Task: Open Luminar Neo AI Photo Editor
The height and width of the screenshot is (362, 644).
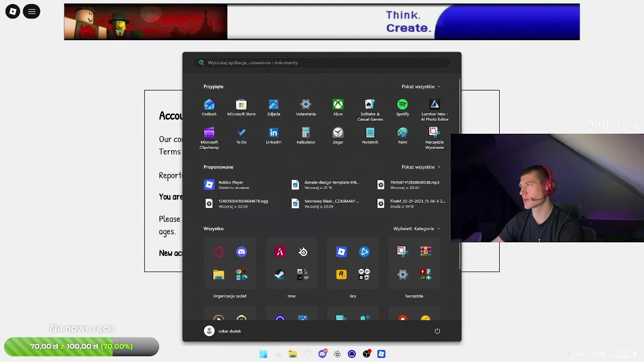Action: point(435,110)
